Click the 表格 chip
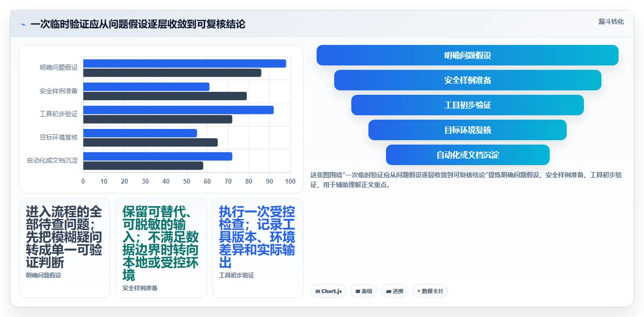 [364, 291]
